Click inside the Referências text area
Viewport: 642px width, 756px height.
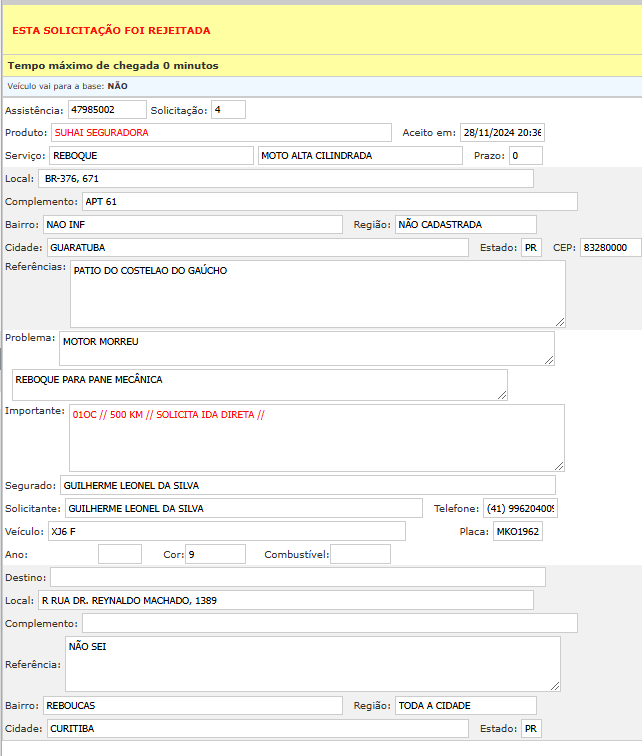[317, 294]
